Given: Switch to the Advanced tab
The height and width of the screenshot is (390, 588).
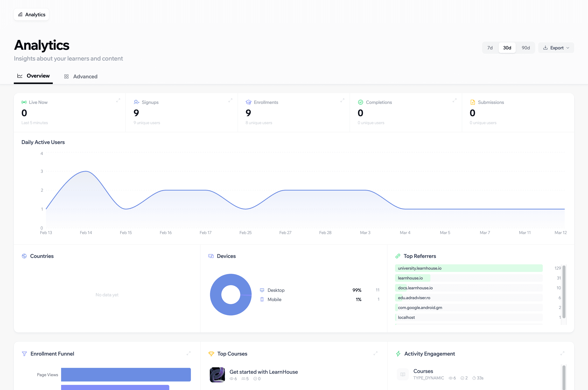Looking at the screenshot, I should [x=85, y=76].
